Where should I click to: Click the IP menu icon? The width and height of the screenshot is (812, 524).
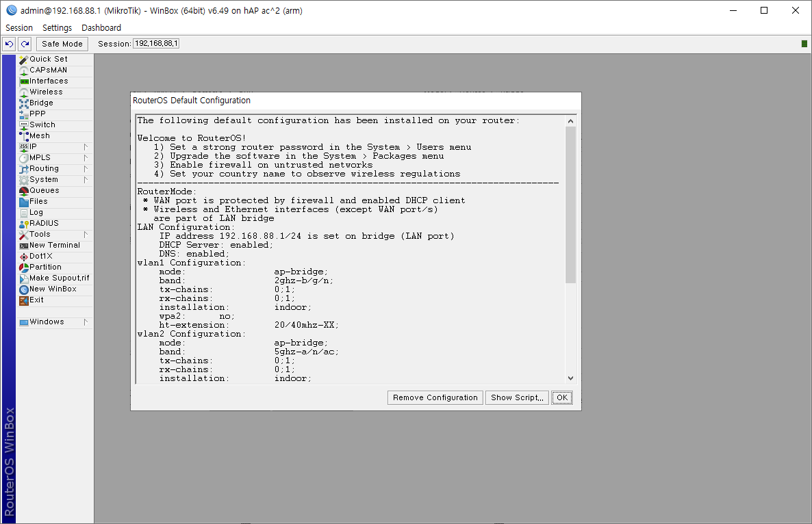pos(24,147)
